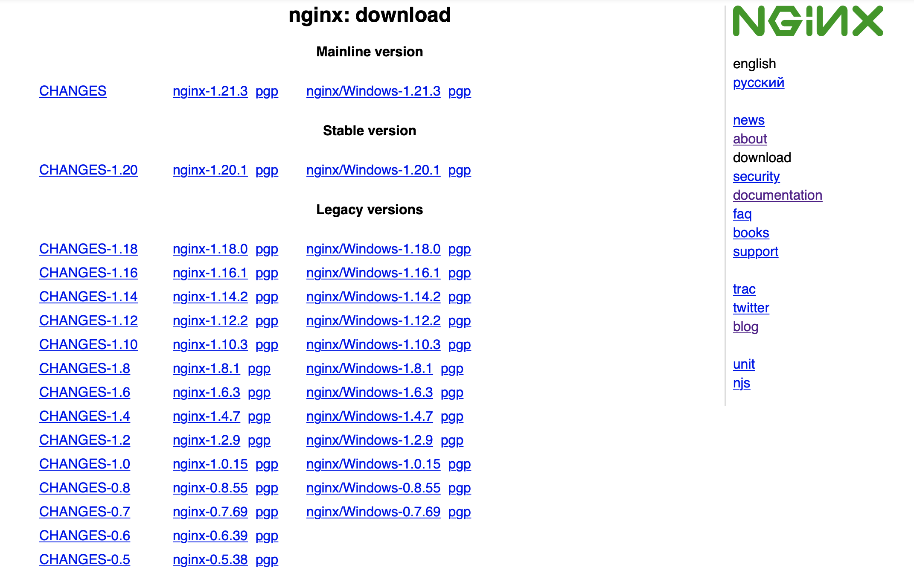This screenshot has height=588, width=914.
Task: Open CHANGES-1.20 changelog
Action: (x=88, y=170)
